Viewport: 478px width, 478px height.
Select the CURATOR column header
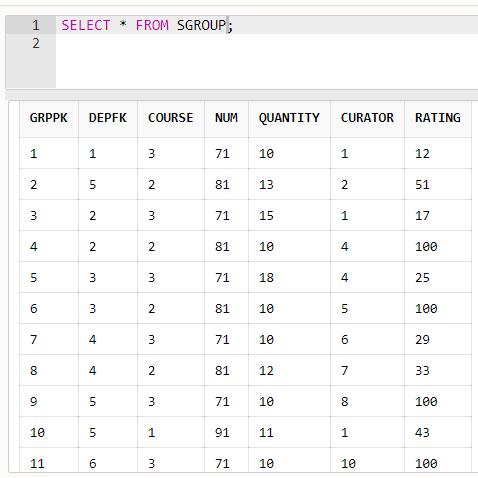(367, 118)
